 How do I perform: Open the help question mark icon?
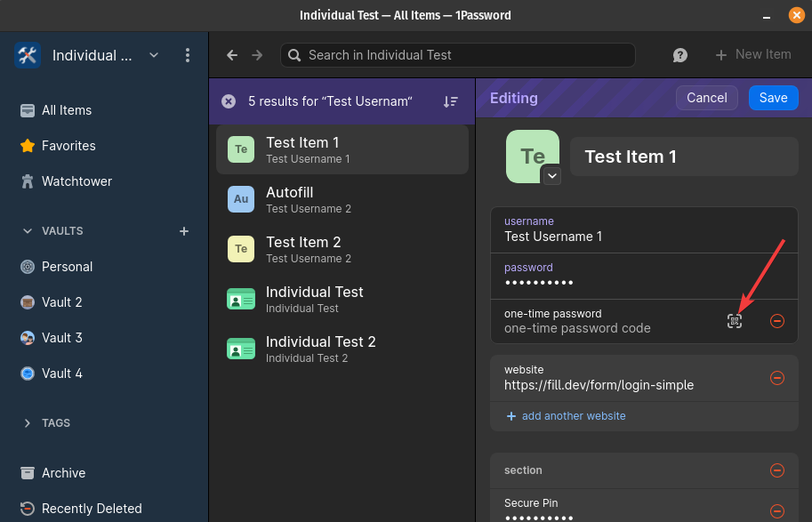point(680,55)
